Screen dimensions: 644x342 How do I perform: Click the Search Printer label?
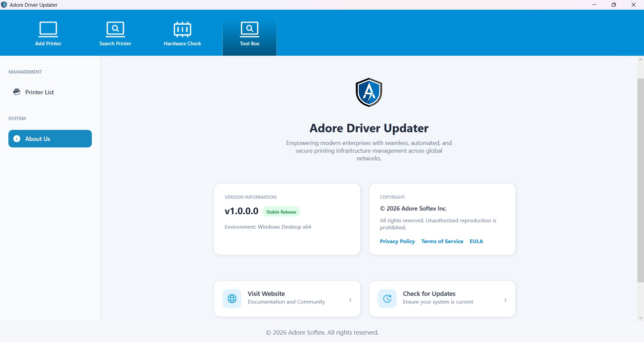[x=115, y=44]
